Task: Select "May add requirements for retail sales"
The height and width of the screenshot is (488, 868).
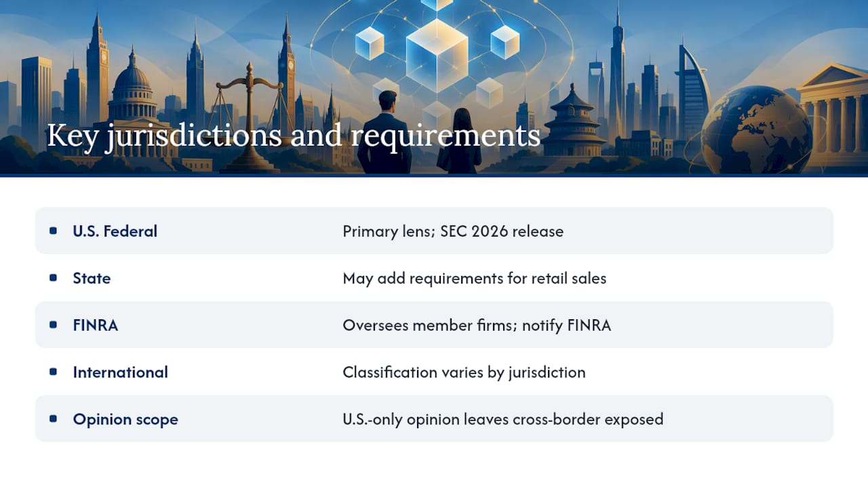Action: click(x=475, y=278)
